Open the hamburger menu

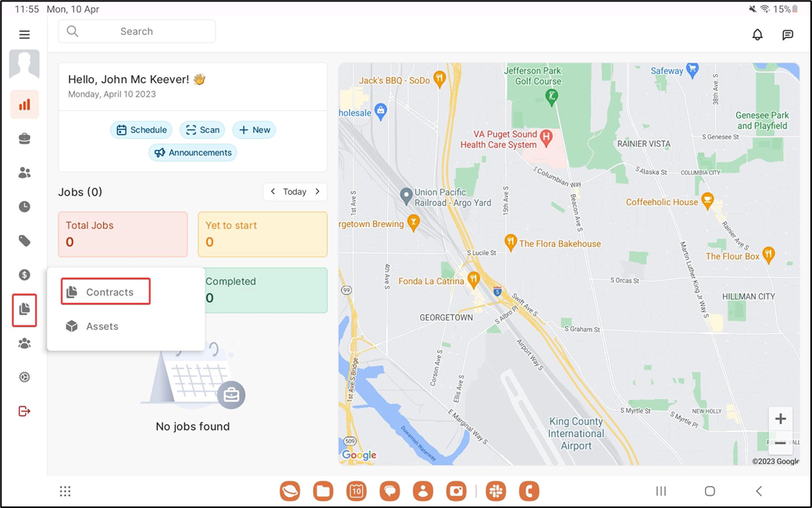pyautogui.click(x=24, y=34)
